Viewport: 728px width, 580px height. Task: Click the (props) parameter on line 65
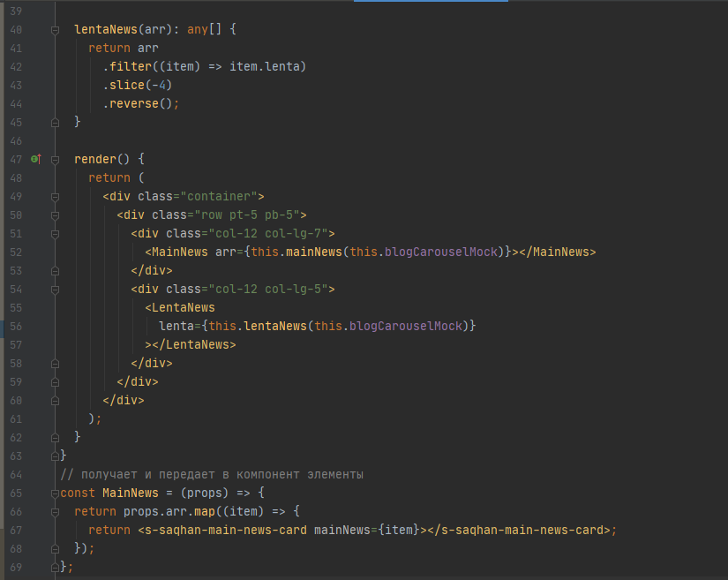pyautogui.click(x=205, y=493)
